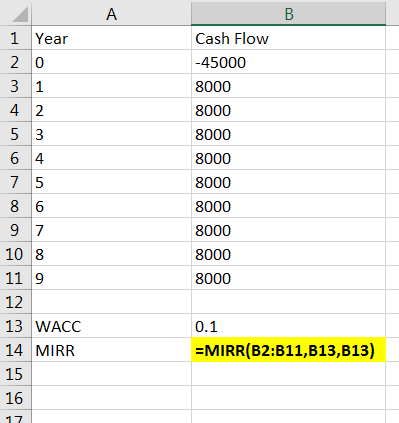Screen dimensions: 399x423
Task: Select row 8 header
Action: (15, 206)
